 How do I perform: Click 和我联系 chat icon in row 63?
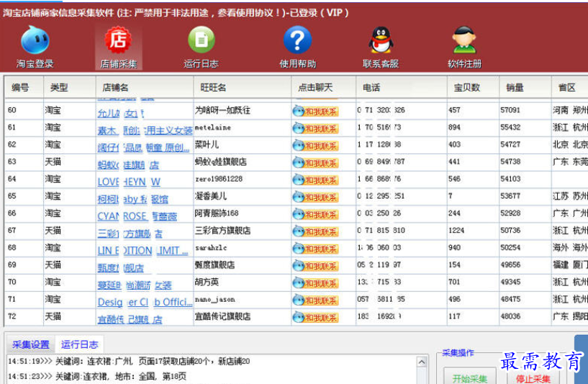point(315,163)
